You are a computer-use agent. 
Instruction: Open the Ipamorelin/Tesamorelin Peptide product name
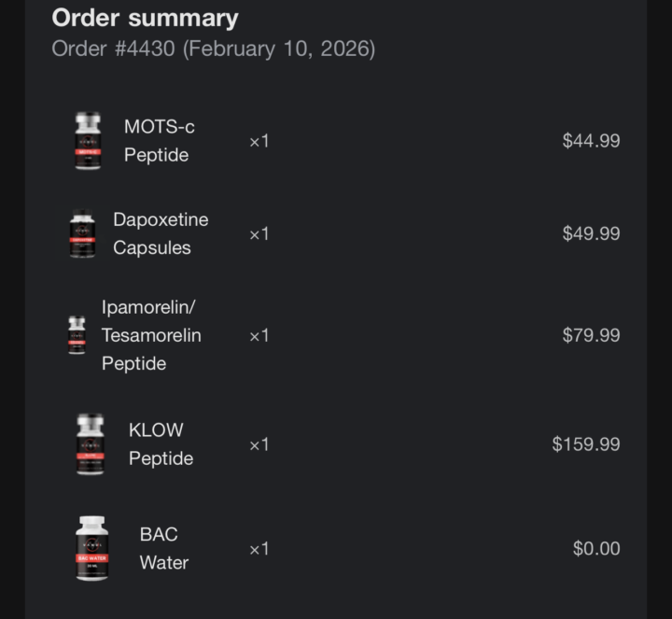click(x=151, y=335)
